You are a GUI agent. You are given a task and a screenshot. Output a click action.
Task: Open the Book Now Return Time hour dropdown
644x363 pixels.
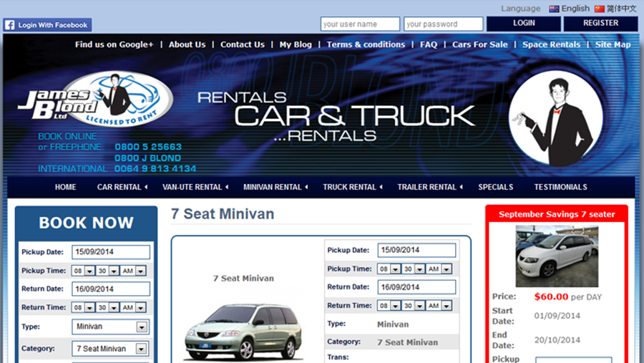(82, 307)
